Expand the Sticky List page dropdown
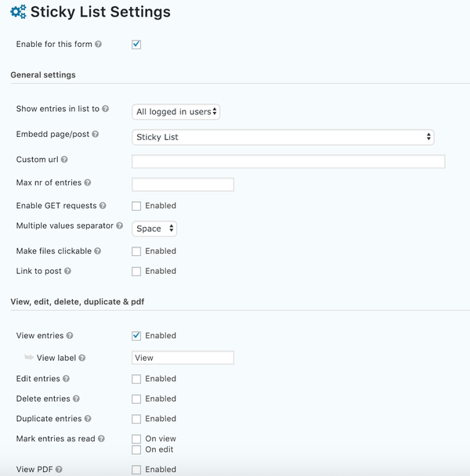Image resolution: width=470 pixels, height=476 pixels. tap(283, 137)
